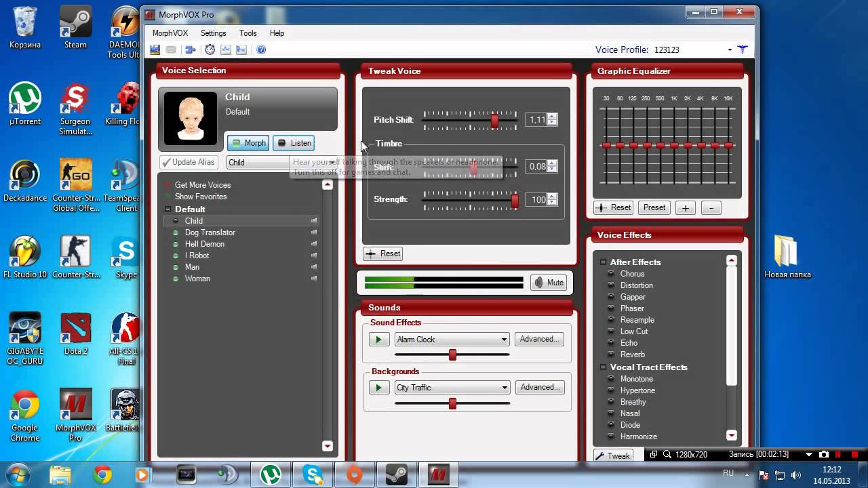868x488 pixels.
Task: Open the Settings menu
Action: pos(213,33)
